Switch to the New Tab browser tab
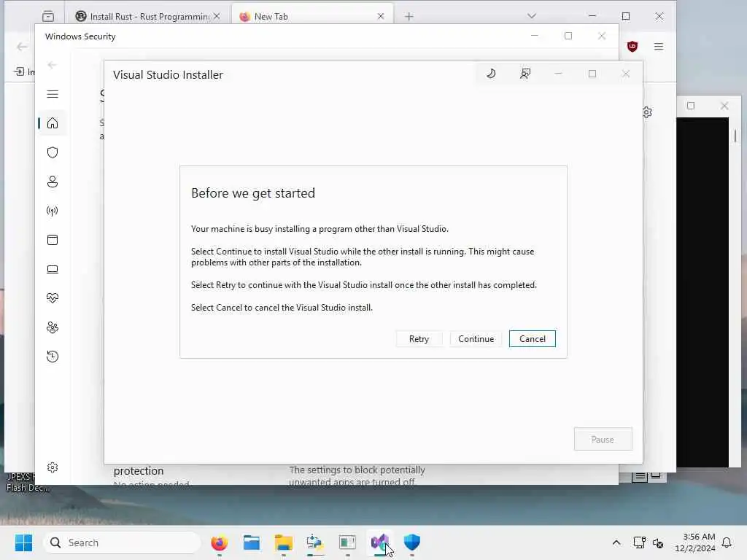Viewport: 747px width, 560px height. point(312,16)
